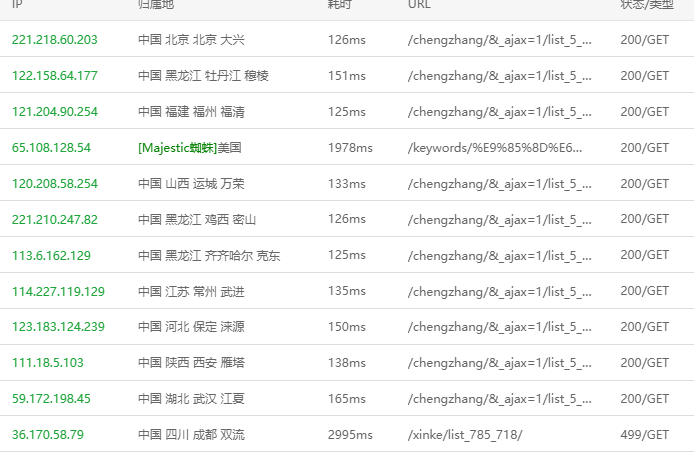Click the /xinke/list_785_718/ URL

click(x=465, y=435)
